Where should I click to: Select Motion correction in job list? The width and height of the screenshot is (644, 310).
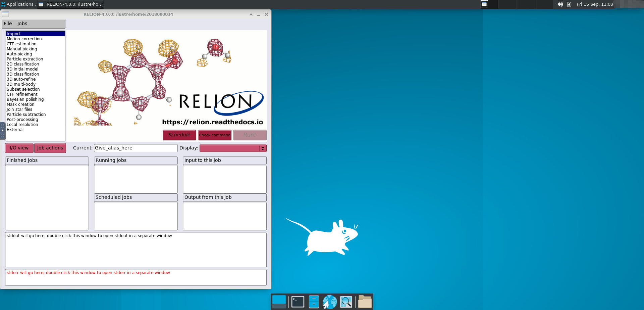pyautogui.click(x=24, y=39)
